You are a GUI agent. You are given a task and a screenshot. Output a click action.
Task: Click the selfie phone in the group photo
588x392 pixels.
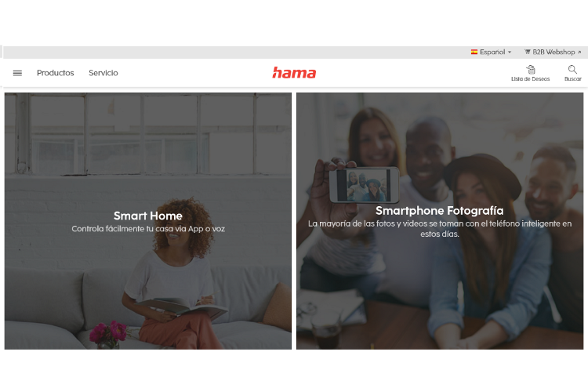click(x=364, y=185)
